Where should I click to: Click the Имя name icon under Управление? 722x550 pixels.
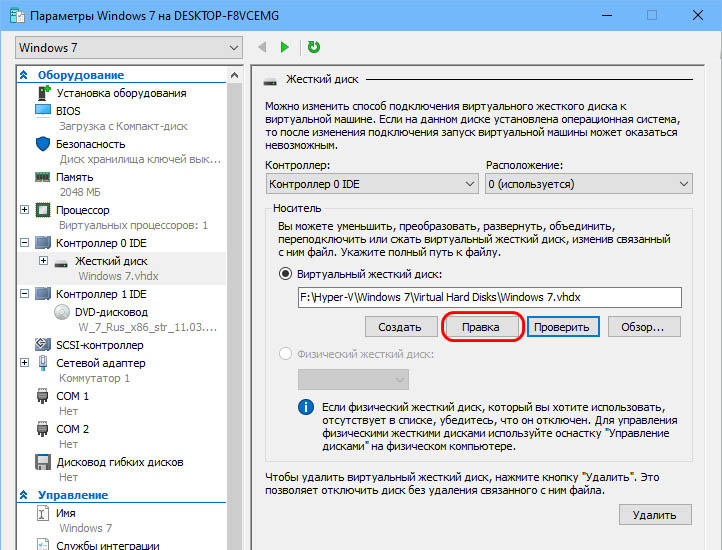tap(42, 513)
